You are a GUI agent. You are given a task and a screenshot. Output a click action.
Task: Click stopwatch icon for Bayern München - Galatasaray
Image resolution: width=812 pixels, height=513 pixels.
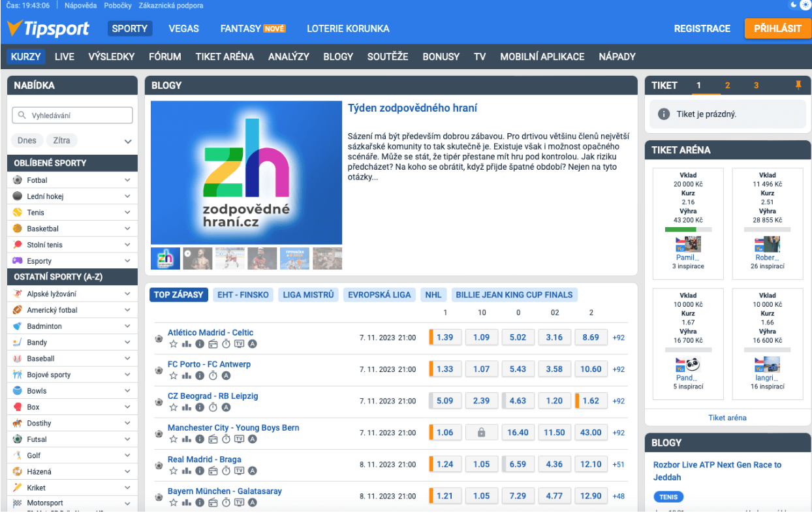click(226, 503)
